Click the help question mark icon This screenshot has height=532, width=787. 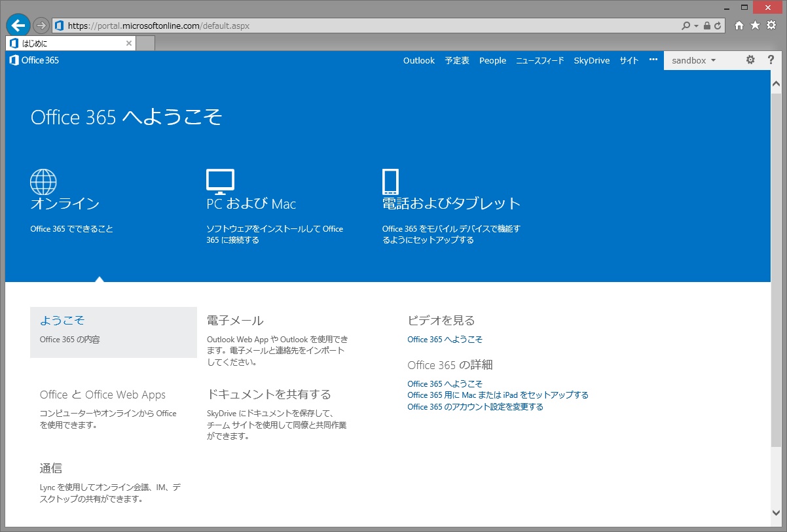point(771,60)
